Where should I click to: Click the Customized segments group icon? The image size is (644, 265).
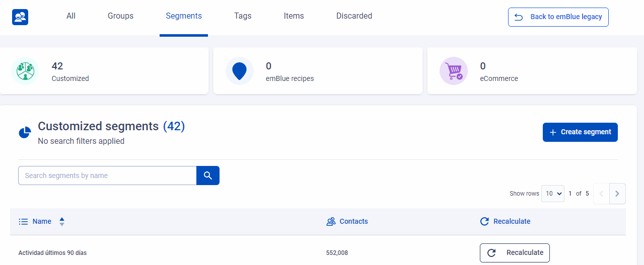pos(25,71)
